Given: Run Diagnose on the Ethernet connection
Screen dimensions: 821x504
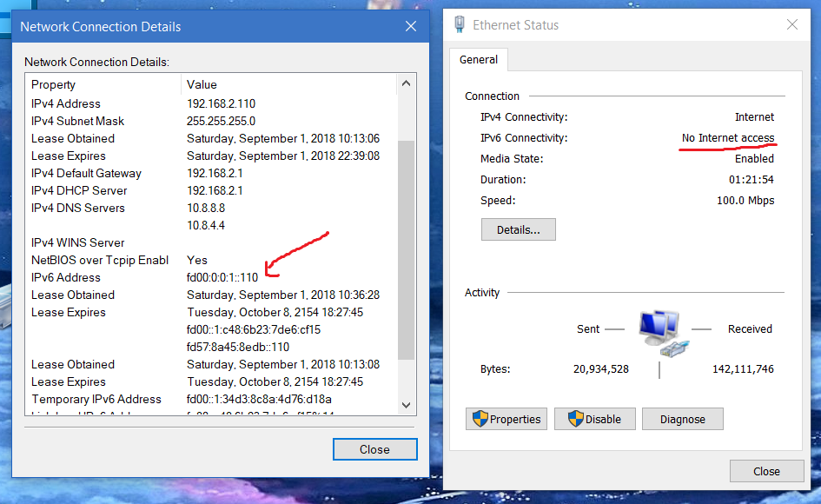Looking at the screenshot, I should click(x=682, y=419).
